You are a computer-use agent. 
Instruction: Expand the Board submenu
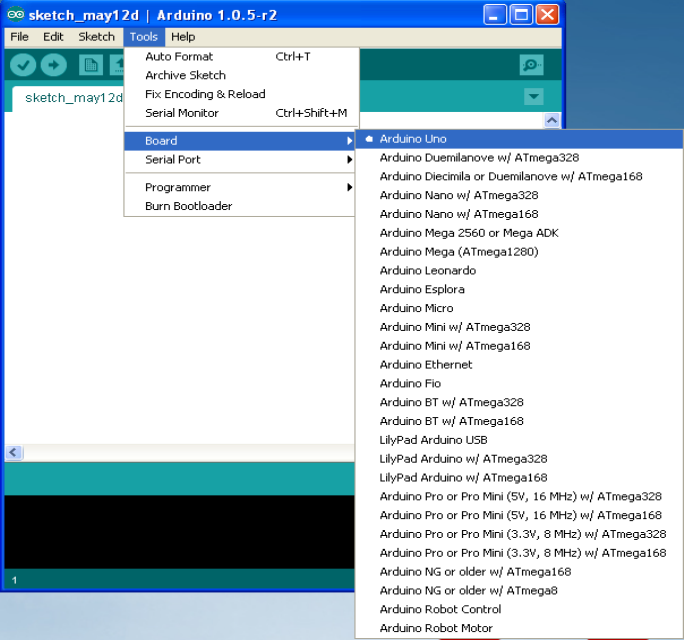pyautogui.click(x=239, y=141)
